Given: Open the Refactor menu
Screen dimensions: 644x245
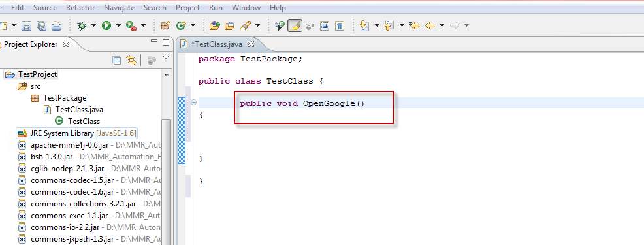Looking at the screenshot, I should 80,8.
